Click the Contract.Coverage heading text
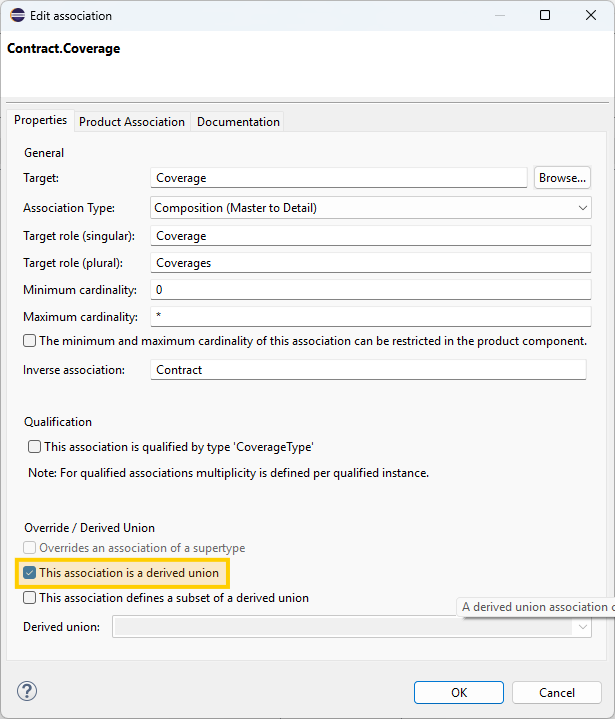 64,49
